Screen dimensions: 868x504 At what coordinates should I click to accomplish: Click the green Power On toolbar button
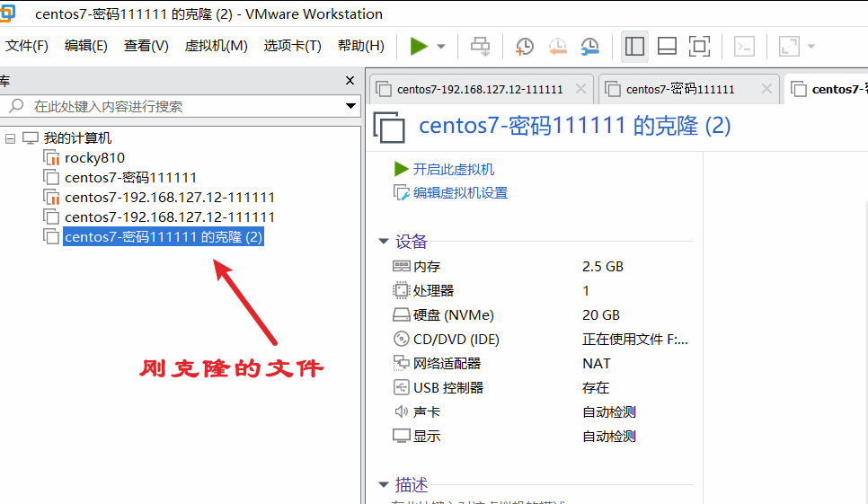coord(419,47)
